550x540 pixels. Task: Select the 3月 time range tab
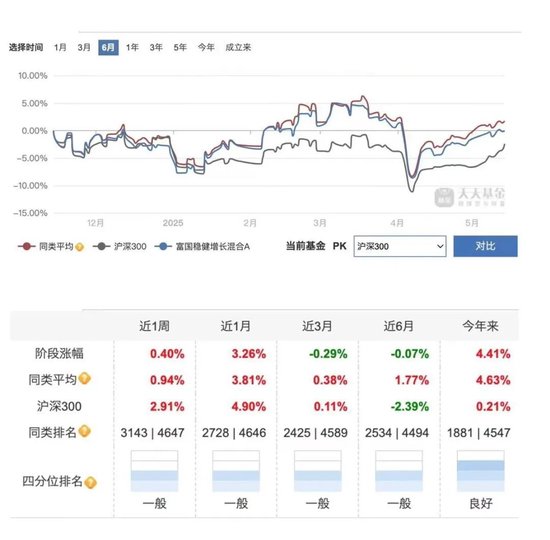click(84, 47)
